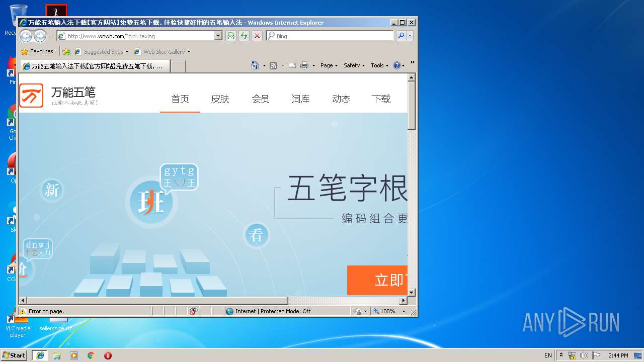Screen dimensions: 644x362
Task: Open the 动态 navigation tab
Action: pyautogui.click(x=341, y=99)
